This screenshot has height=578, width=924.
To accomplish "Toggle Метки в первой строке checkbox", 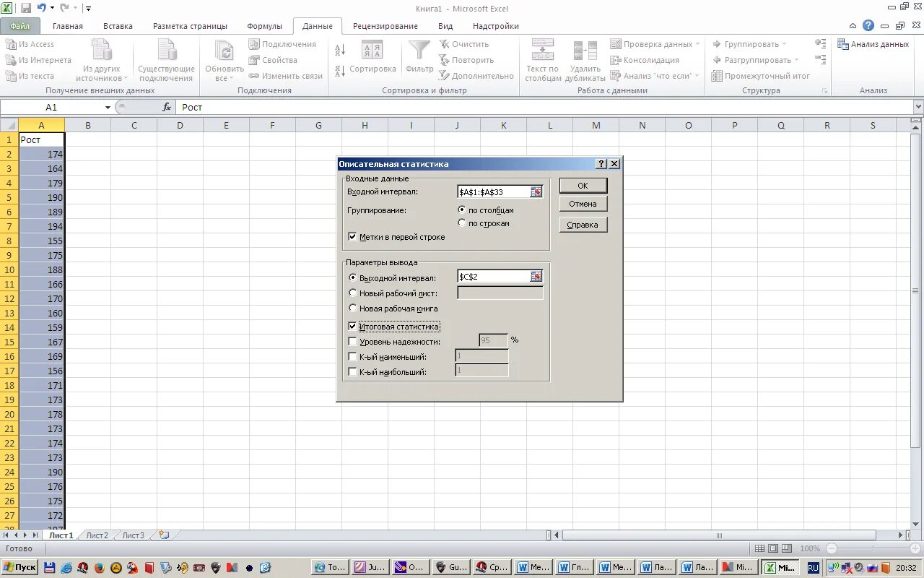I will point(352,237).
